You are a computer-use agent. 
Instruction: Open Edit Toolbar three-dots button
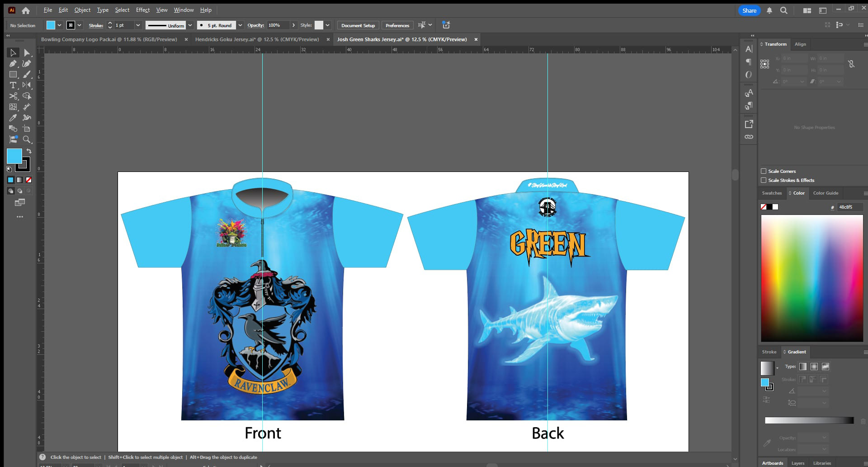(x=19, y=217)
